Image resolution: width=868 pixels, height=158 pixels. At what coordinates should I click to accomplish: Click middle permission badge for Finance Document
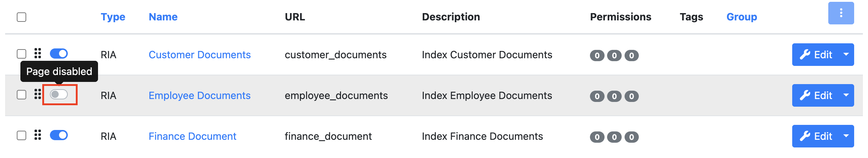(614, 137)
